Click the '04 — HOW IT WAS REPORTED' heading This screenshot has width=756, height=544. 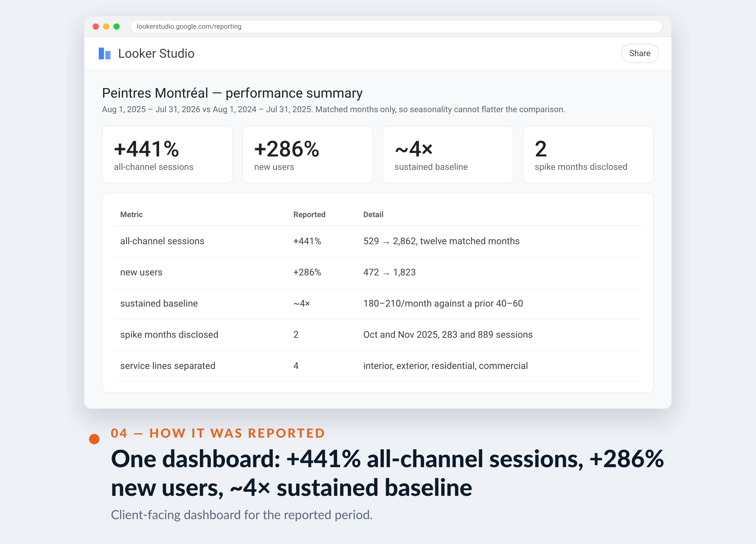[x=218, y=433]
